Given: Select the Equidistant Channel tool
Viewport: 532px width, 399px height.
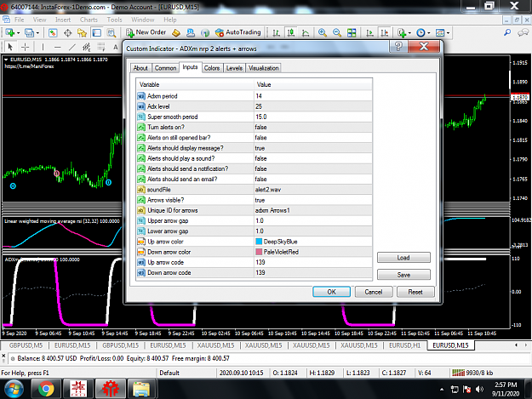Looking at the screenshot, I should tap(87, 47).
